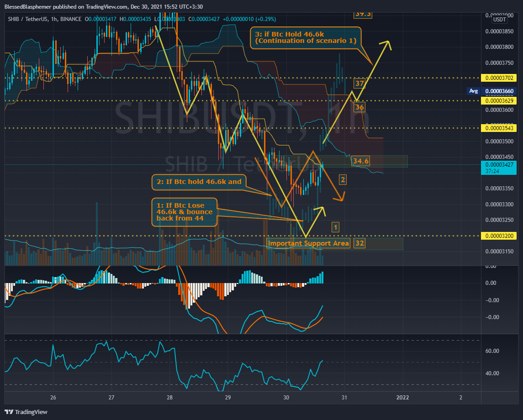
Task: Click the 0.00003450 price axis label
Action: tap(499, 157)
